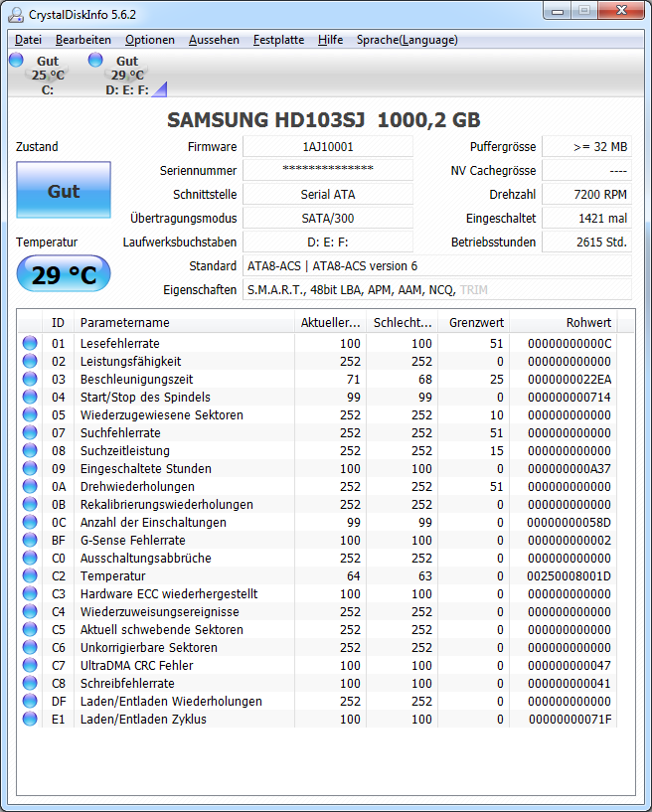Click status orb for Suchzeitleistung row
Image resolution: width=652 pixels, height=812 pixels.
click(30, 450)
